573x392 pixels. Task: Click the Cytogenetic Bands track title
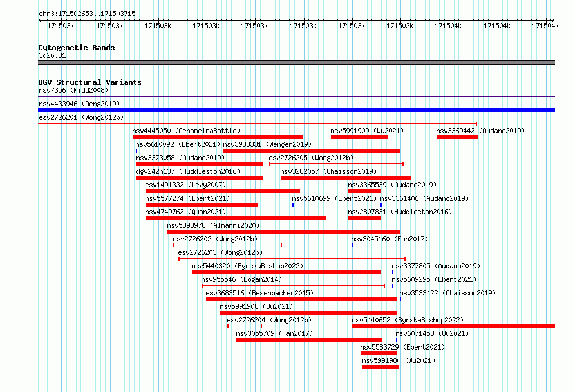click(77, 48)
